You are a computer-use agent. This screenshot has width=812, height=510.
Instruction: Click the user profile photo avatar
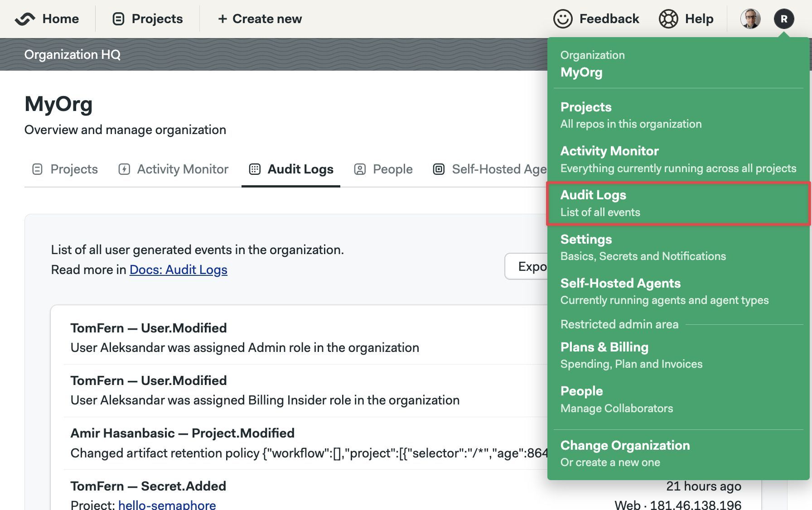tap(750, 19)
